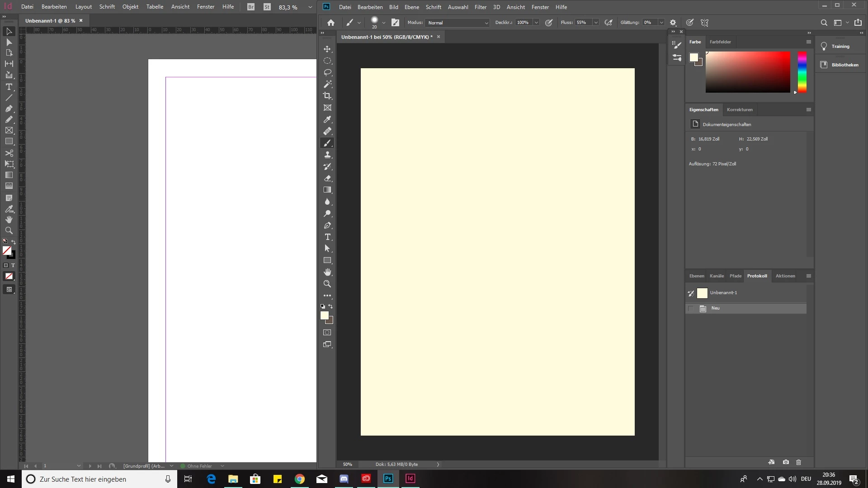Open Google Chrome from the taskbar
Image resolution: width=868 pixels, height=488 pixels.
pos(300,479)
